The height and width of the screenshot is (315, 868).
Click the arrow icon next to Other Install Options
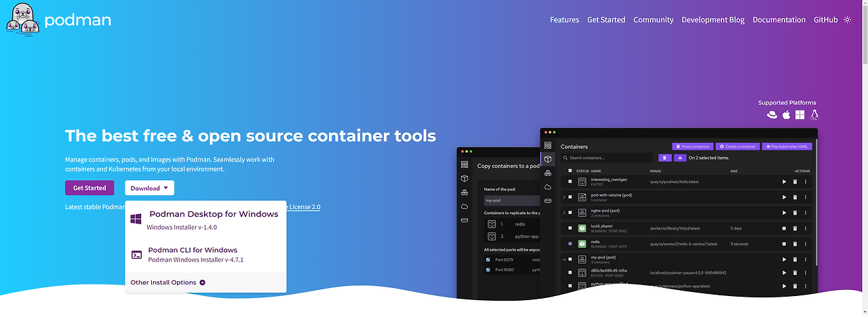click(x=202, y=282)
